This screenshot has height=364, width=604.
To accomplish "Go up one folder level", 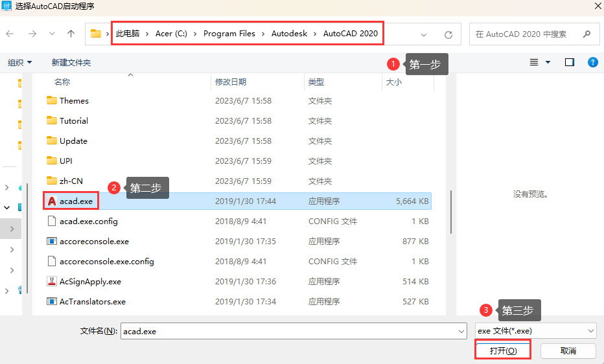I will click(71, 34).
